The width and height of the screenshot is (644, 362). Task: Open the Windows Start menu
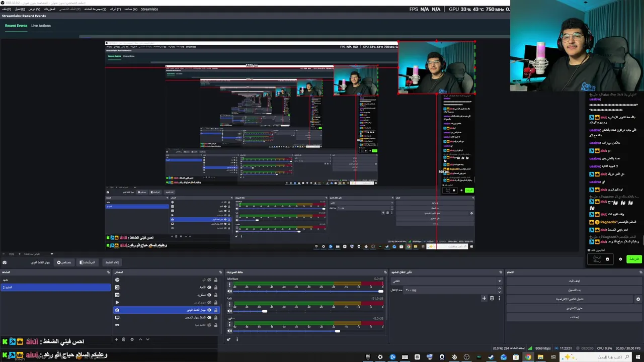pyautogui.click(x=638, y=357)
